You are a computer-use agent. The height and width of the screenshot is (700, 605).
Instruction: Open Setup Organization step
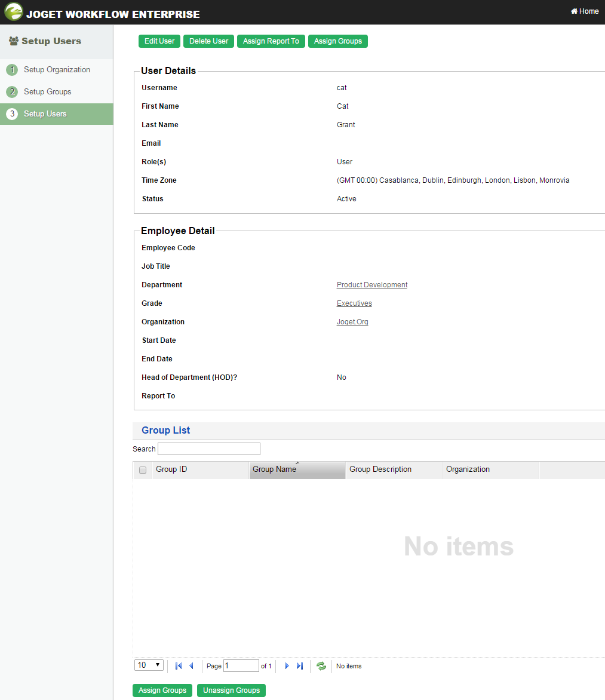[x=57, y=70]
